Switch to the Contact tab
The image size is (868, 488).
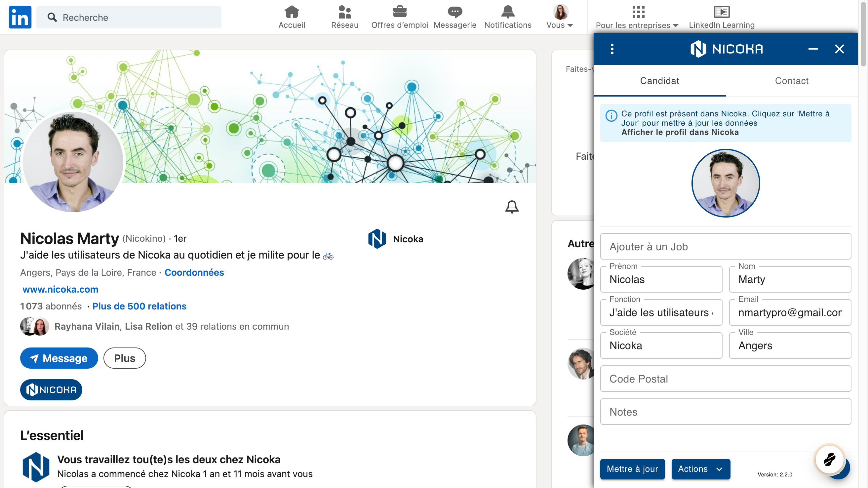pos(791,81)
